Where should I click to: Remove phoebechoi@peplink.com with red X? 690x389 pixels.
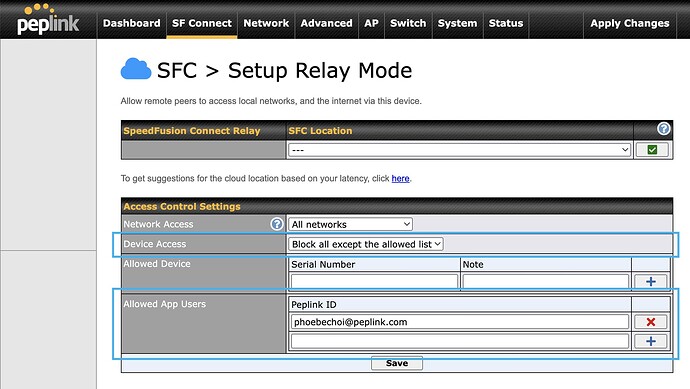[650, 322]
